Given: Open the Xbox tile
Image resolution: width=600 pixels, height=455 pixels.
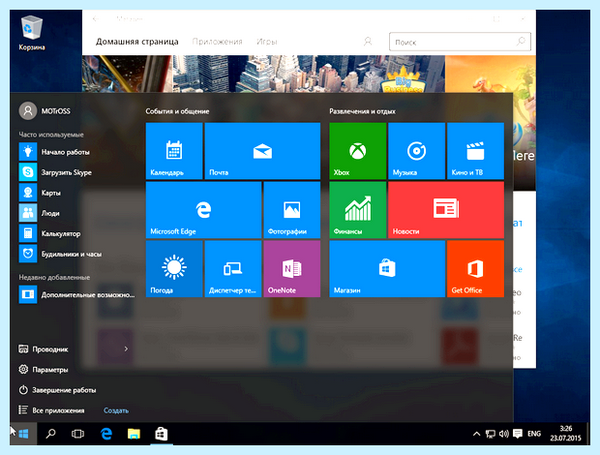Looking at the screenshot, I should pos(358,151).
